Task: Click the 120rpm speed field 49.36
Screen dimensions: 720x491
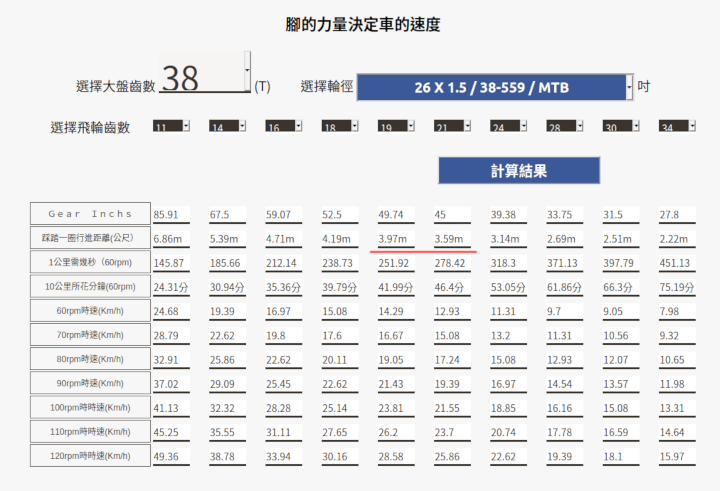Action: tap(171, 457)
